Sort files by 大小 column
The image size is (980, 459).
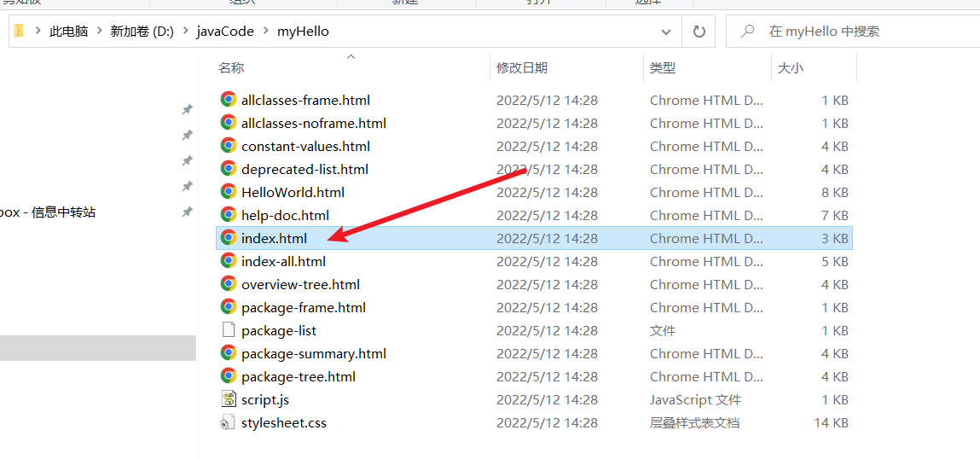coord(790,68)
